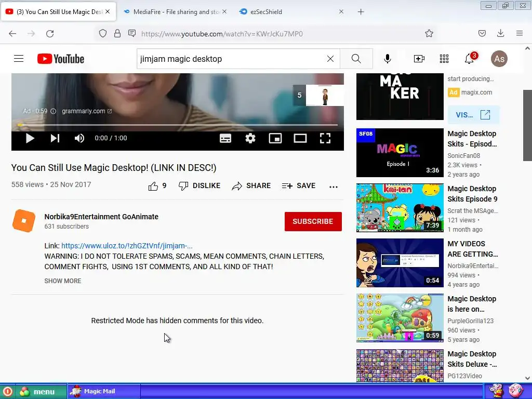Click the pink pig tray icon

click(516, 391)
